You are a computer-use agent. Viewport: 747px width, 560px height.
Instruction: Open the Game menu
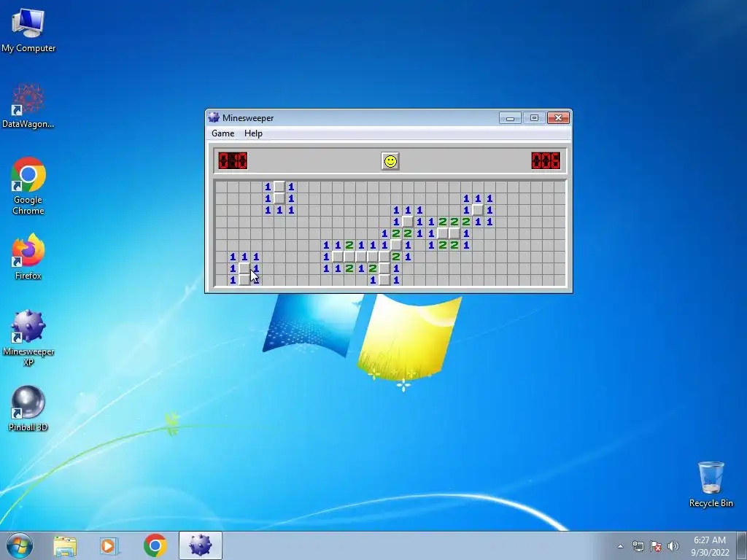coord(223,133)
